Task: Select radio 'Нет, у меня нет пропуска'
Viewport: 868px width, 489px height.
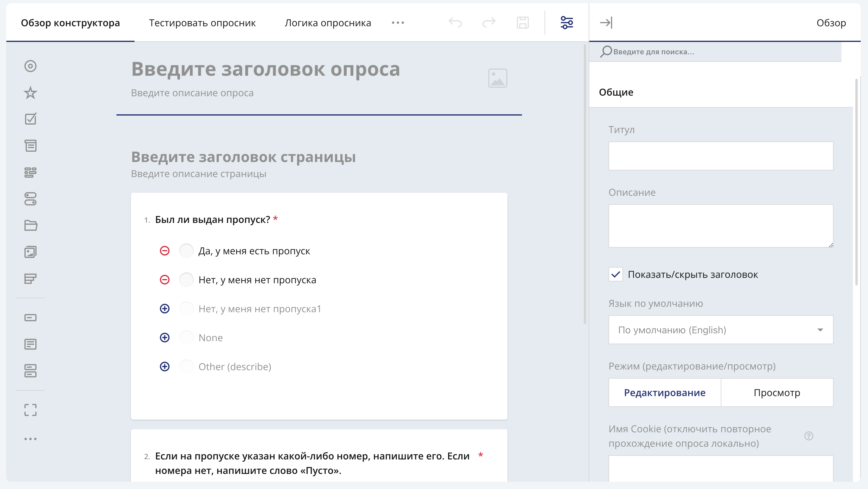Action: (186, 280)
